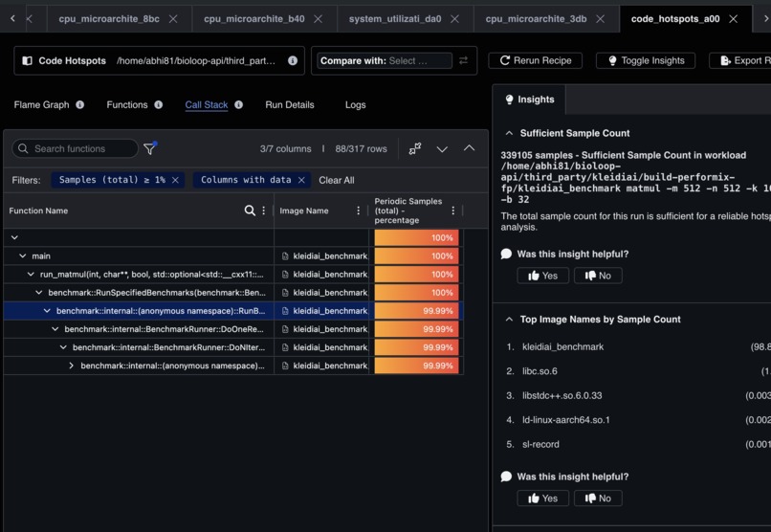This screenshot has height=532, width=771.
Task: Expand the last anonymous namespace row
Action: coord(72,366)
